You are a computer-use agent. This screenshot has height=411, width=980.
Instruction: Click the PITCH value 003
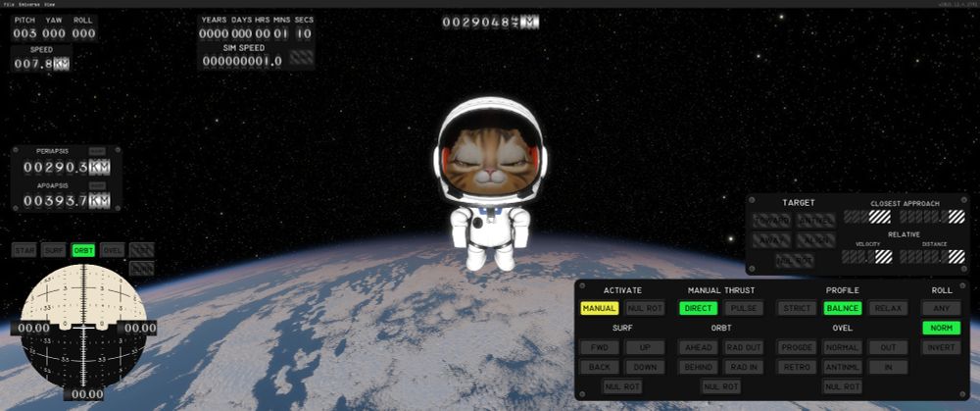25,33
